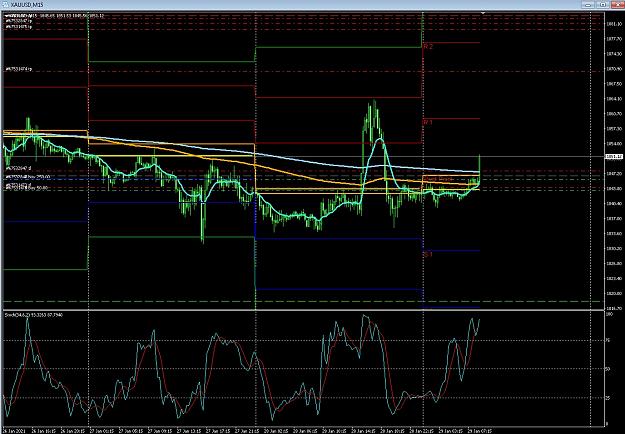Click the buy 50.00 order line label
This screenshot has width=625, height=434.
click(26, 187)
